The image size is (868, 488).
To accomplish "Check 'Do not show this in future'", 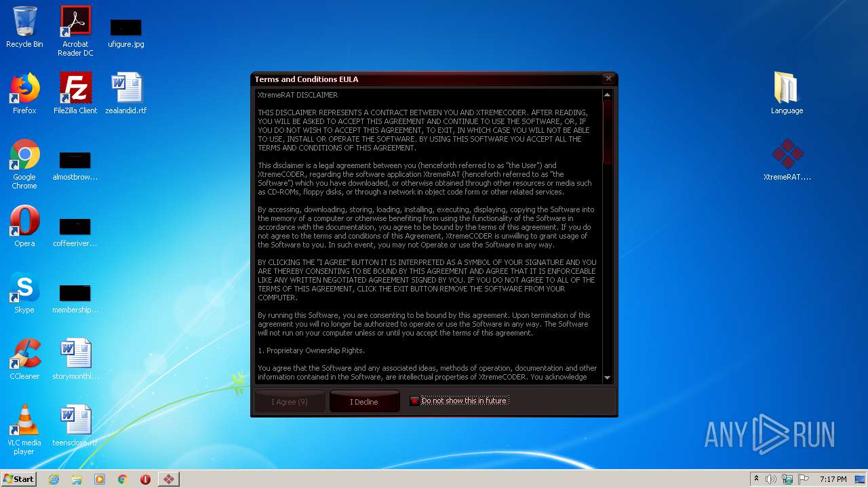I will [x=414, y=401].
